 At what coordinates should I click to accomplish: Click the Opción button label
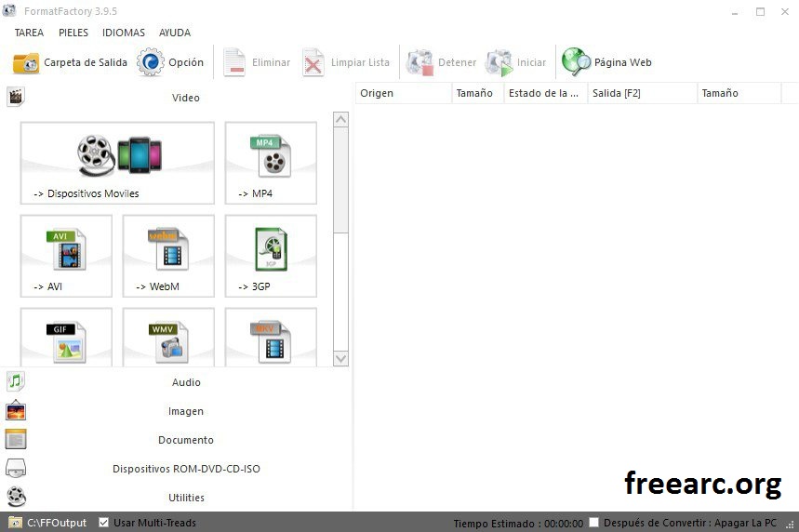coord(186,62)
